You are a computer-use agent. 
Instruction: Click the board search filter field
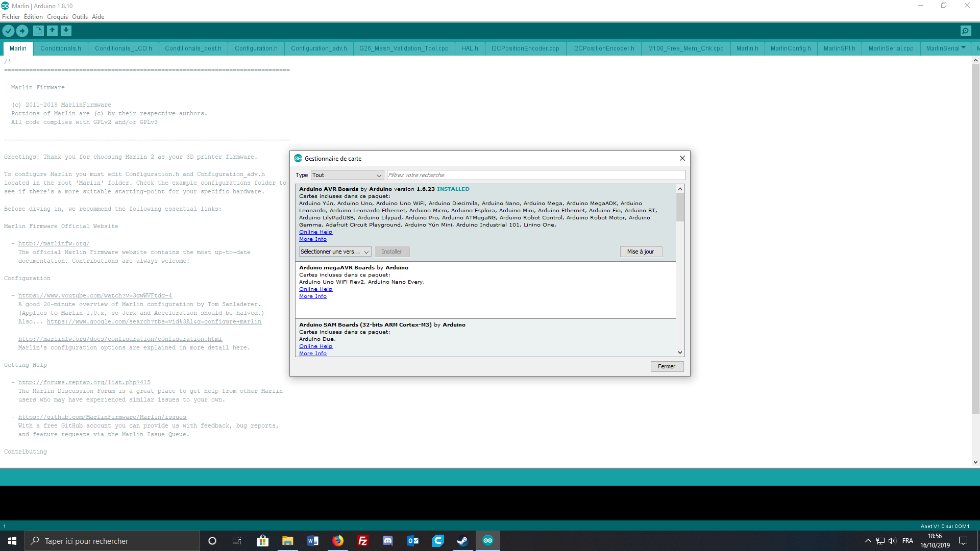(x=536, y=175)
